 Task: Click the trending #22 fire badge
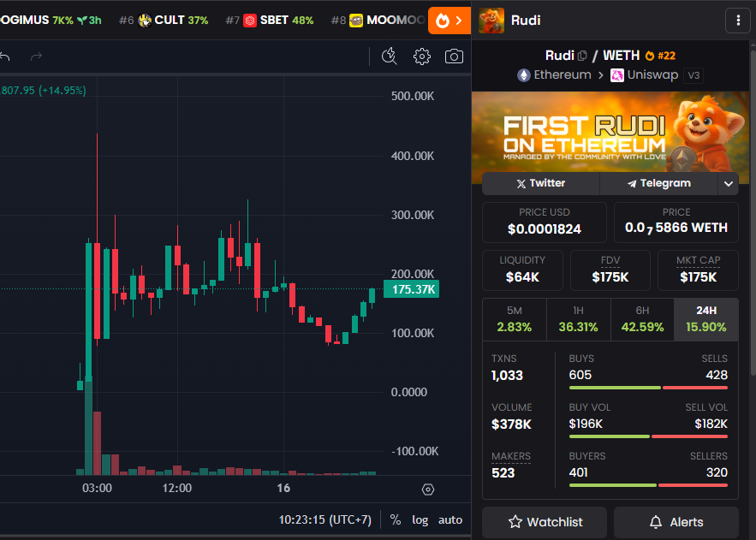coord(660,56)
